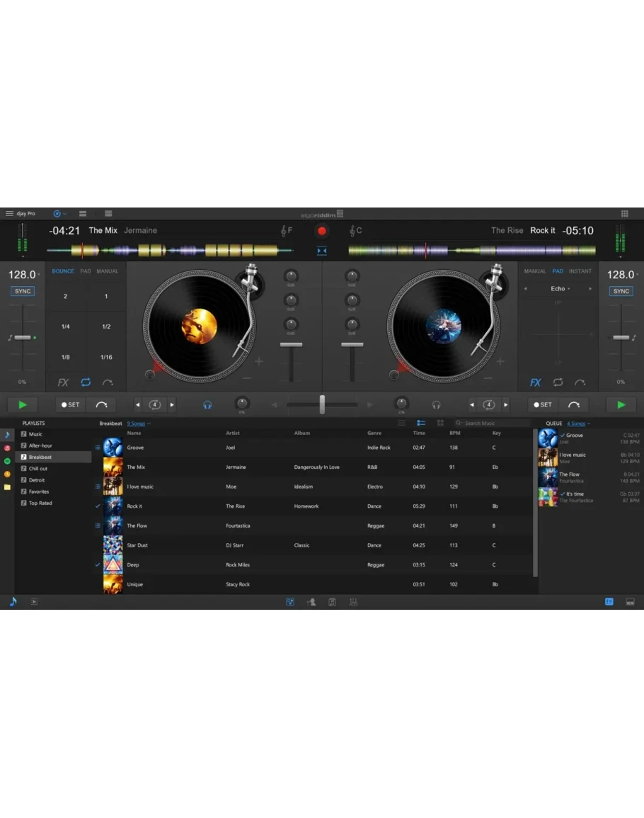
Task: Expand the 8 Songs dropdown
Action: click(138, 424)
